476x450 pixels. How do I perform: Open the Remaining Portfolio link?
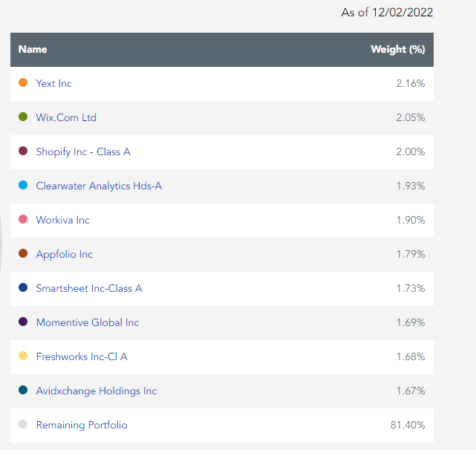click(82, 425)
